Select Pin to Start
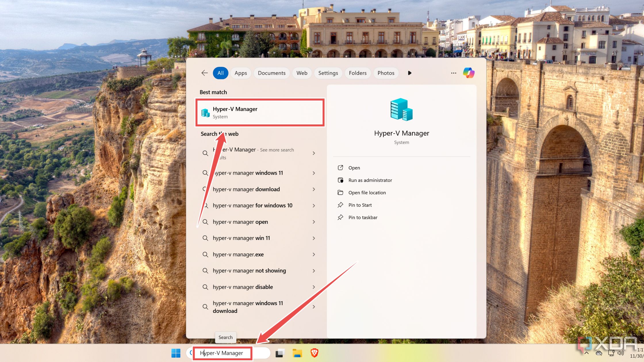644x362 pixels. (360, 205)
